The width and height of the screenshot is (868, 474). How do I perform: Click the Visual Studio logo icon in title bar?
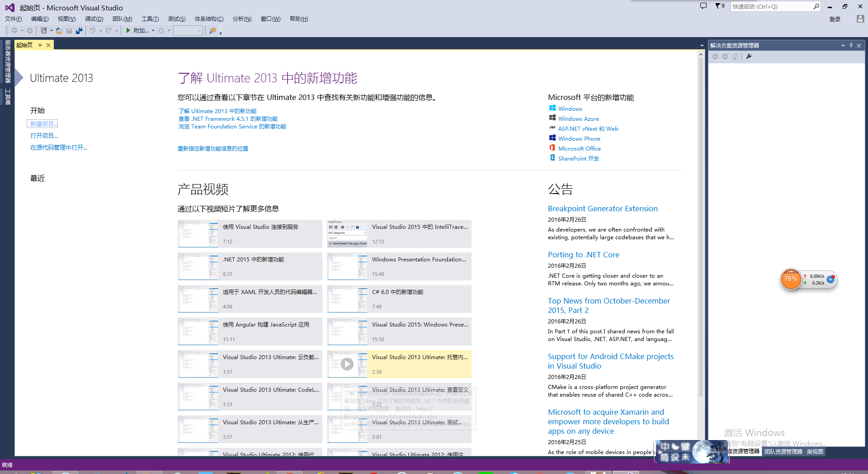(x=9, y=8)
